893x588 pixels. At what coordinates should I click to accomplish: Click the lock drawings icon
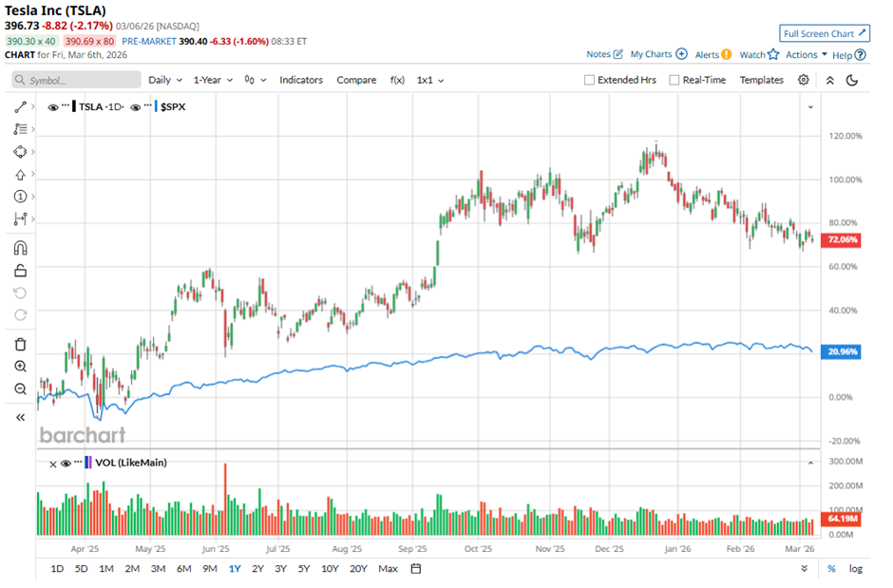(x=20, y=271)
